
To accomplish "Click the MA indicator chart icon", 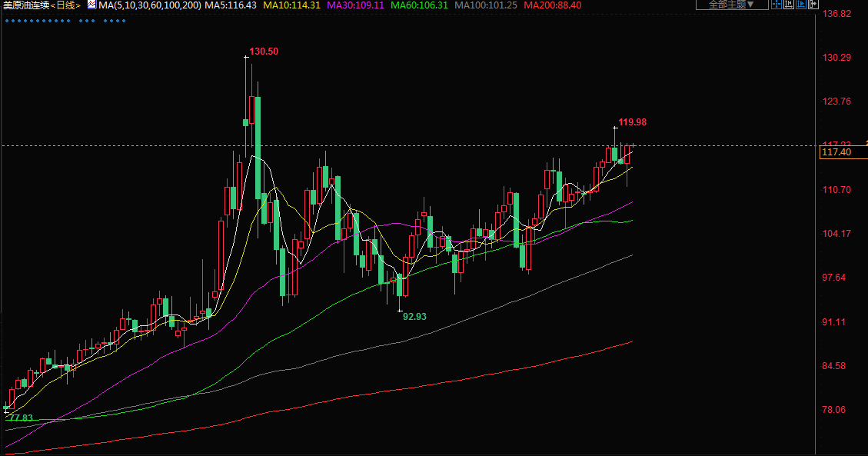I will [91, 5].
